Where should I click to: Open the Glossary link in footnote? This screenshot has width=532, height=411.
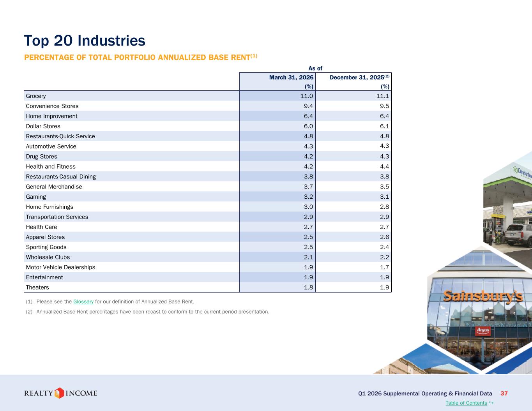pyautogui.click(x=83, y=302)
